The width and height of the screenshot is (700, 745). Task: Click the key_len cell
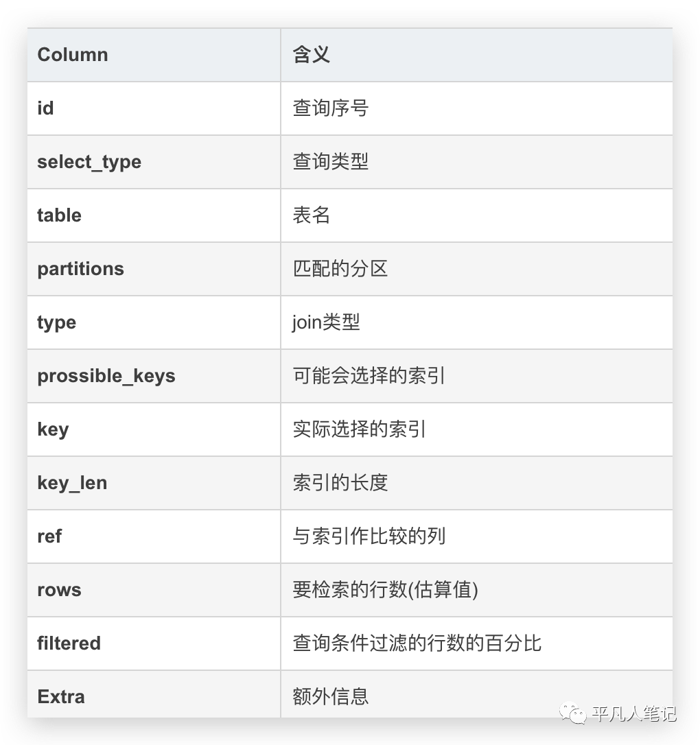(x=154, y=483)
